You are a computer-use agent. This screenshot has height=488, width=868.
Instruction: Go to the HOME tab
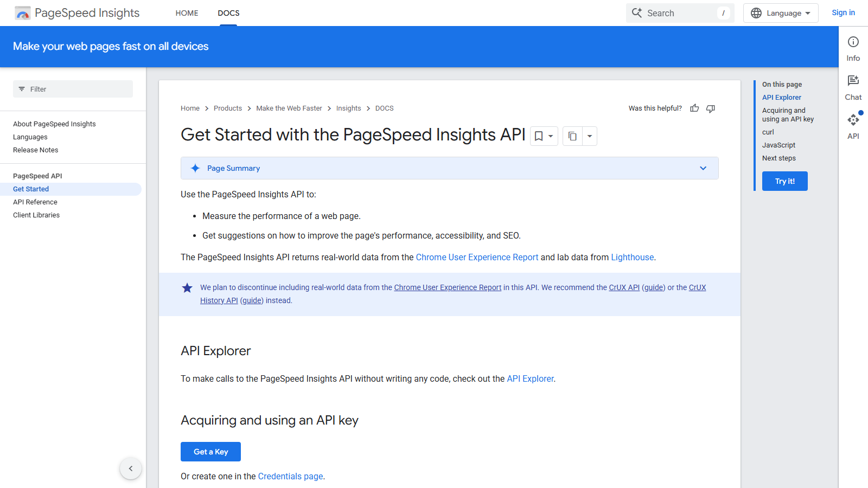(x=187, y=13)
